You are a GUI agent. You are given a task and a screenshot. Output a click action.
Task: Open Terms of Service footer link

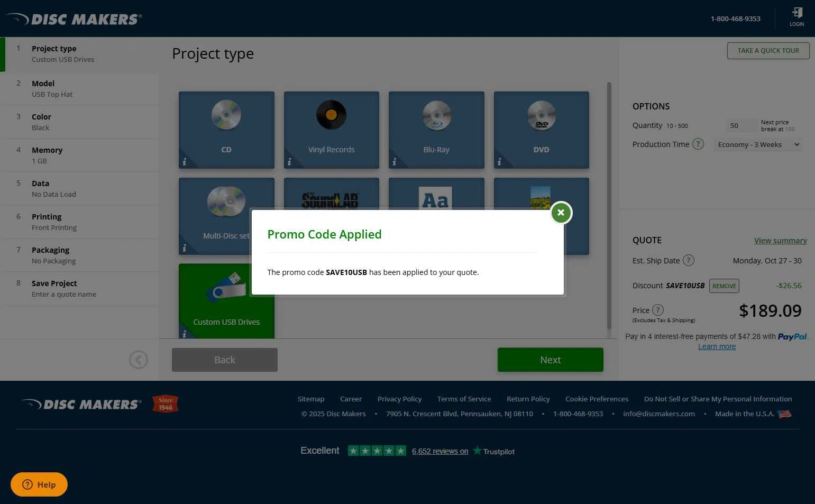coord(464,399)
